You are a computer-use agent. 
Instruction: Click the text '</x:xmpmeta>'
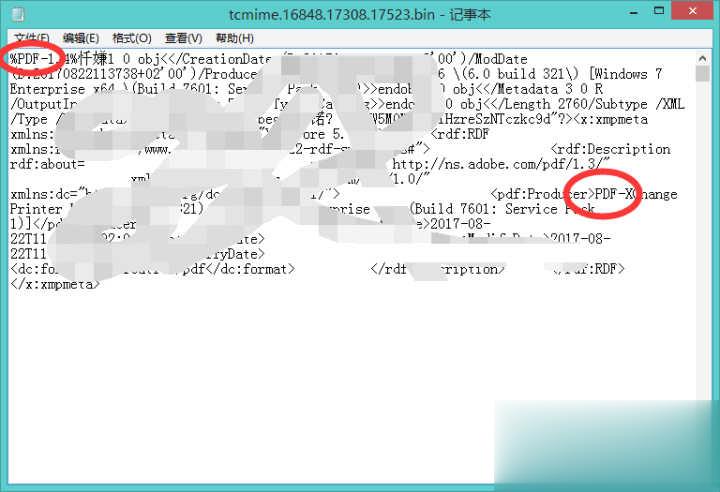click(x=55, y=284)
